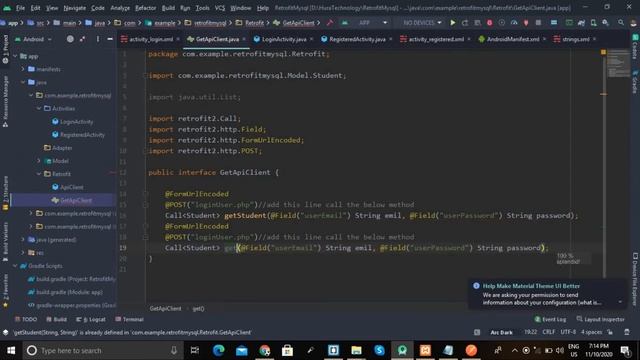Viewport: 640px width, 360px height.
Task: Select ApiClient in project tree
Action: tap(72, 187)
